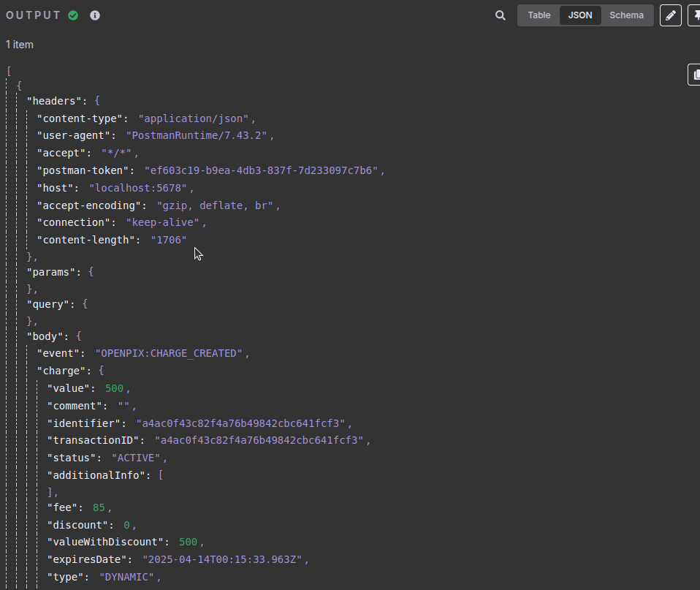Select the JSON view tab
Screen dimensions: 700x590
tap(580, 15)
